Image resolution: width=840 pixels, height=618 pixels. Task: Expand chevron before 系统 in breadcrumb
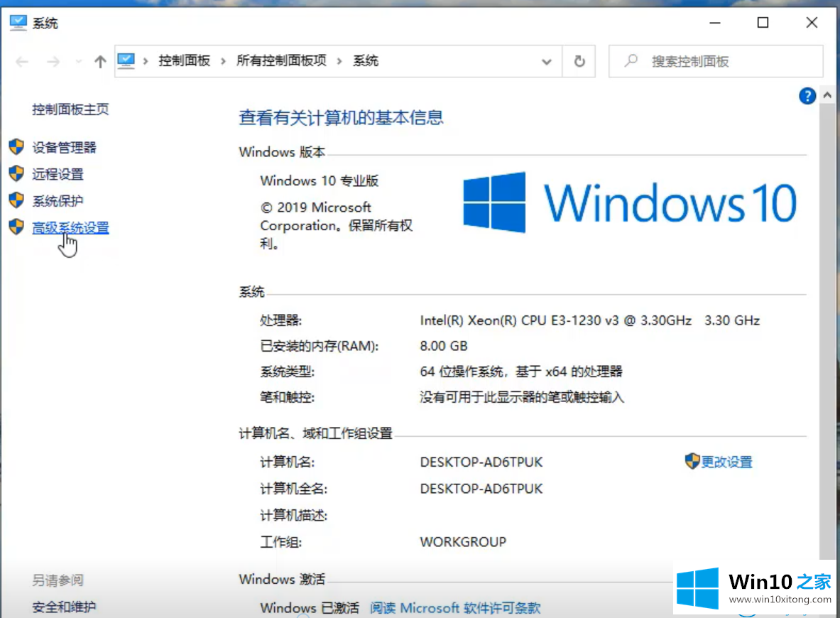tap(339, 61)
